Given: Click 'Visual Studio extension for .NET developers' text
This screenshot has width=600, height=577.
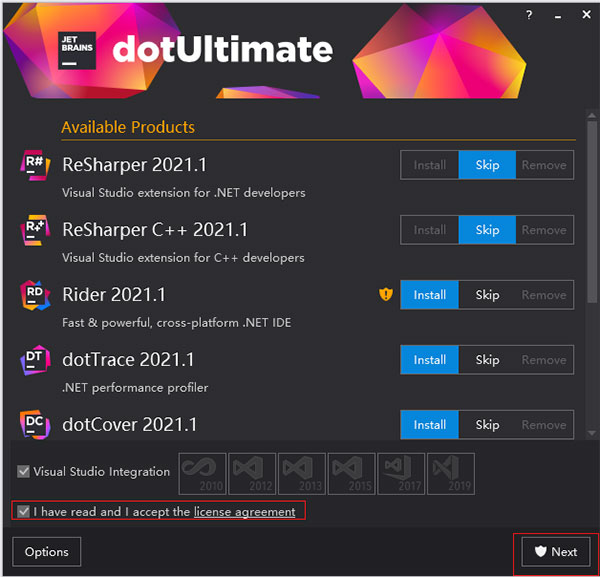Looking at the screenshot, I should point(184,193).
